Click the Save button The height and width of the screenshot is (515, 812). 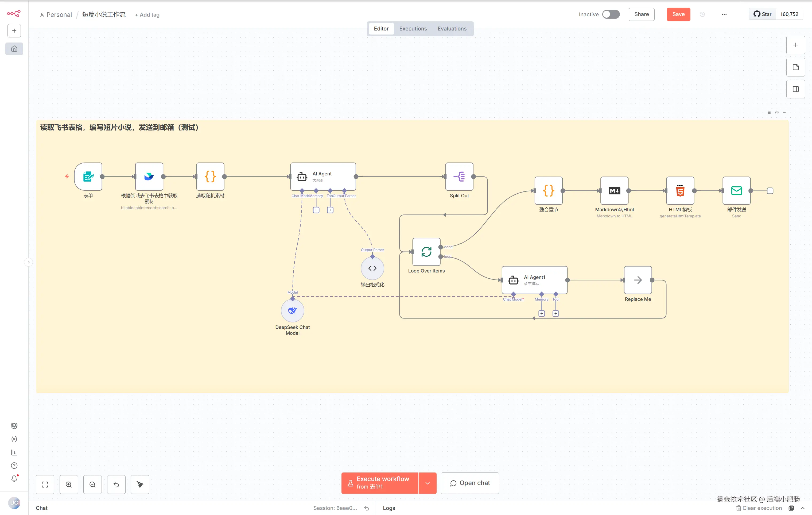pyautogui.click(x=678, y=14)
